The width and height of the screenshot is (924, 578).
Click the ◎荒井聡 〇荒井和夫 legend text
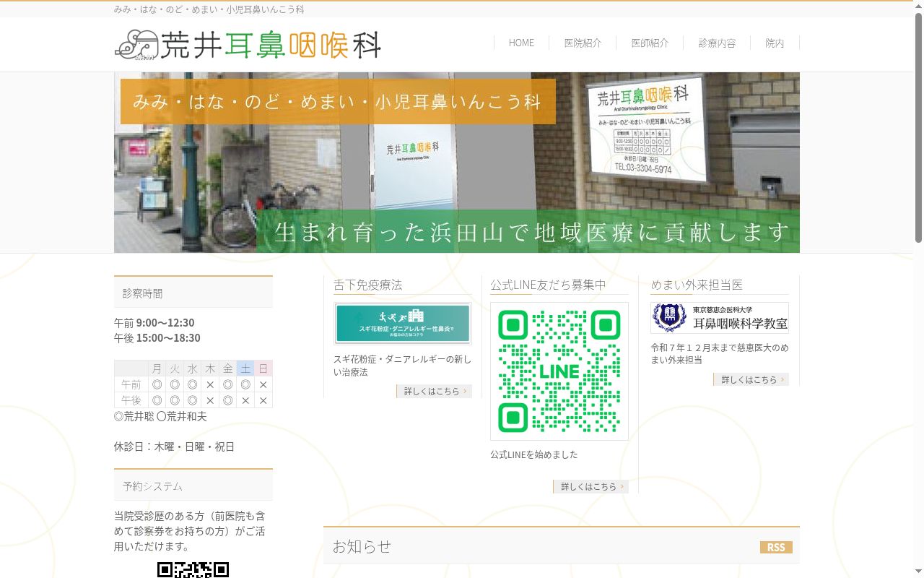point(160,416)
